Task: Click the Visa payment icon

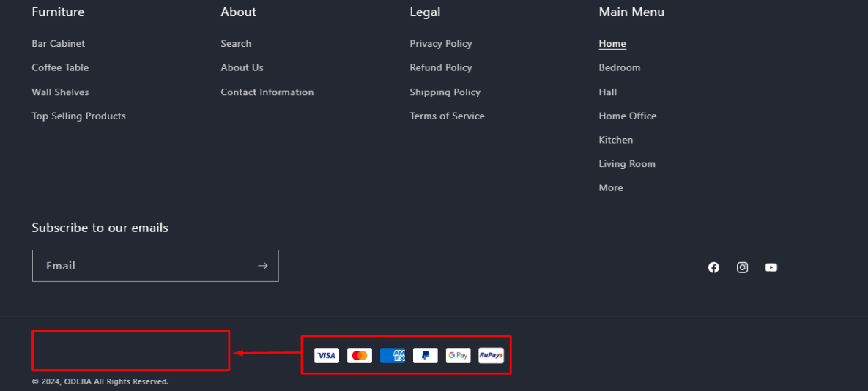Action: (x=327, y=356)
